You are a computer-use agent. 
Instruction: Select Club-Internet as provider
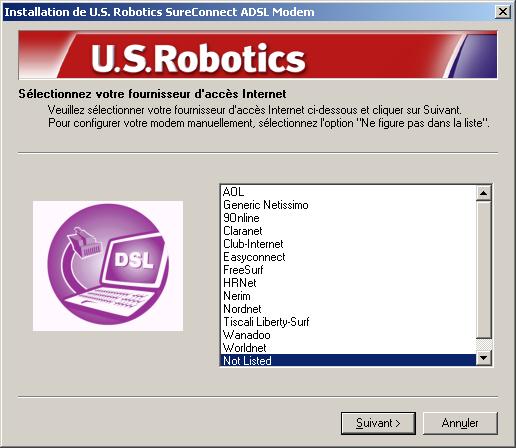coord(349,244)
